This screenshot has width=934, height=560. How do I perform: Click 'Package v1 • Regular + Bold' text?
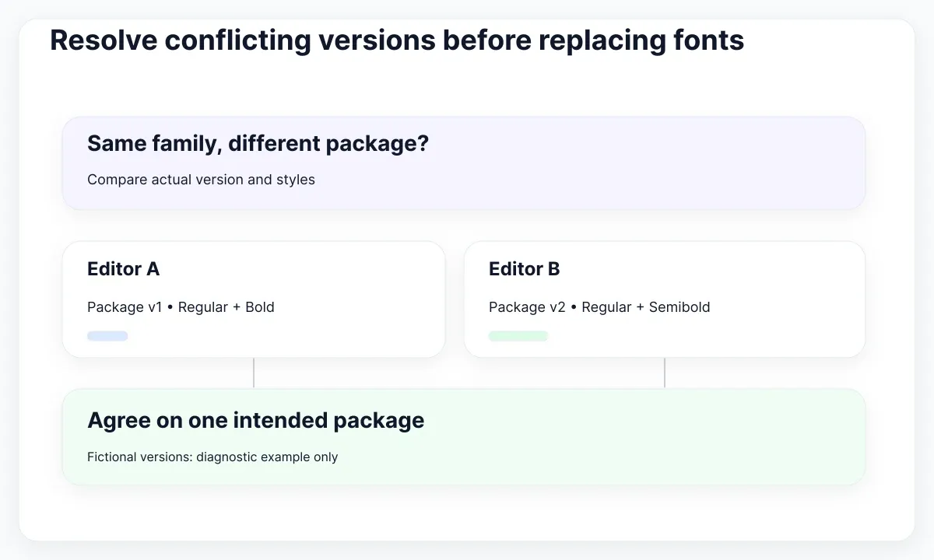pyautogui.click(x=181, y=307)
